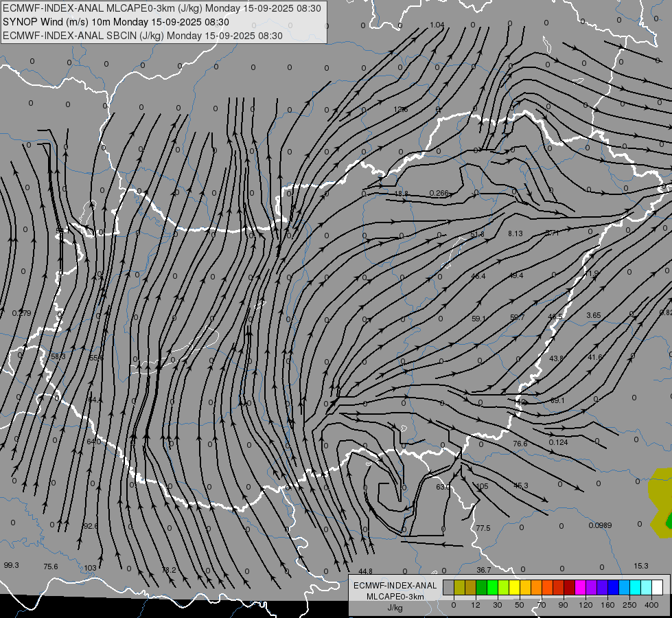The width and height of the screenshot is (672, 618).
Task: Click the map value 49.4
Action: tap(516, 275)
